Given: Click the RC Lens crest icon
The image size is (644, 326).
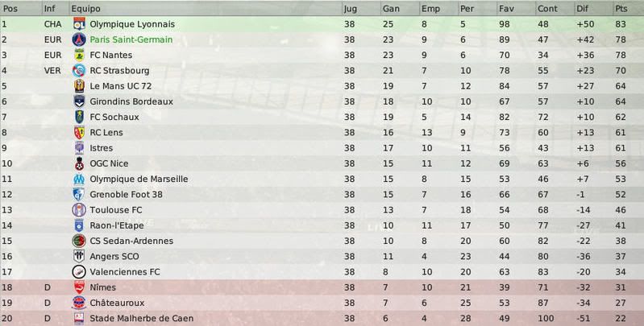Looking at the screenshot, I should (x=79, y=133).
